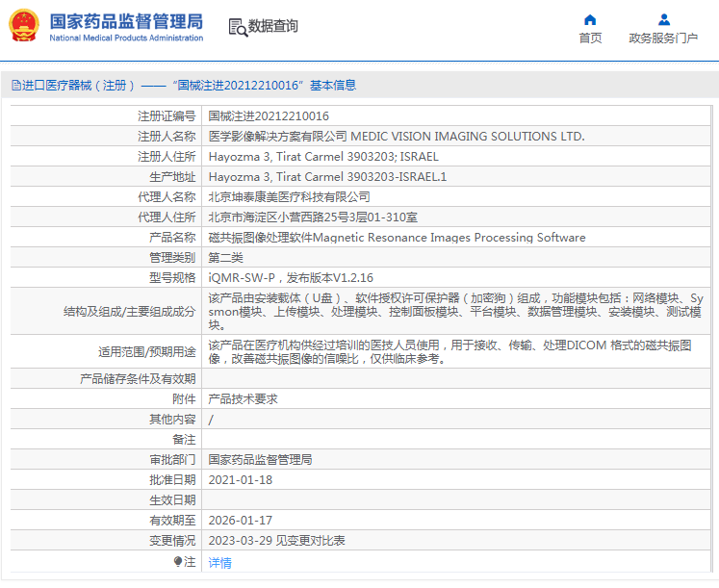Click the 适用范围/预期用途 label
The height and width of the screenshot is (588, 719).
tap(146, 352)
